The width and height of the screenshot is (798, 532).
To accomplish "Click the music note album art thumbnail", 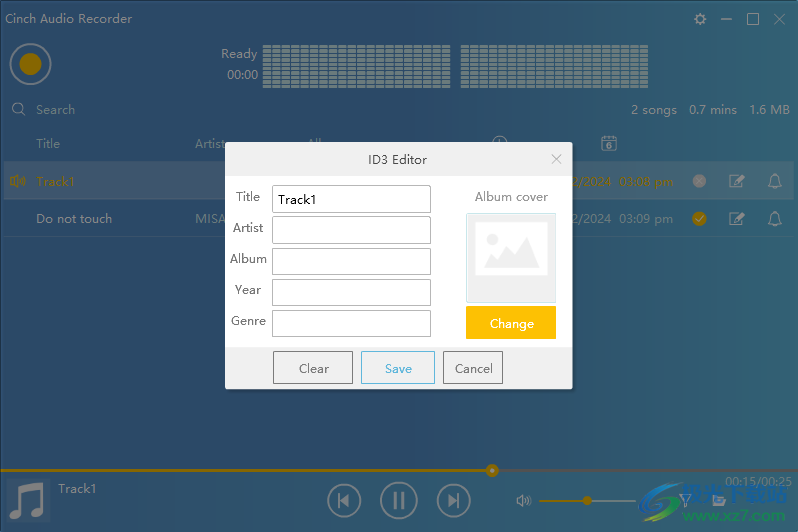I will 28,500.
